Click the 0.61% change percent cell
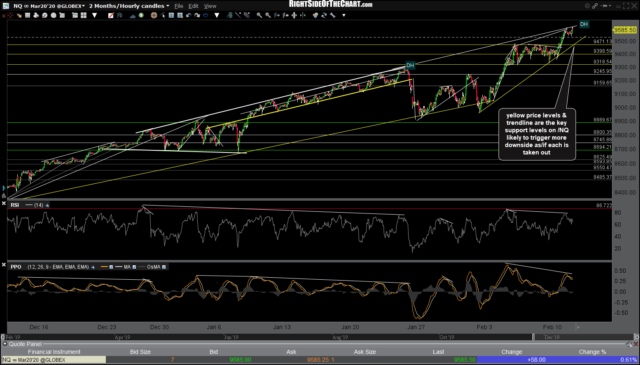Image resolution: width=640 pixels, height=365 pixels. pyautogui.click(x=628, y=360)
